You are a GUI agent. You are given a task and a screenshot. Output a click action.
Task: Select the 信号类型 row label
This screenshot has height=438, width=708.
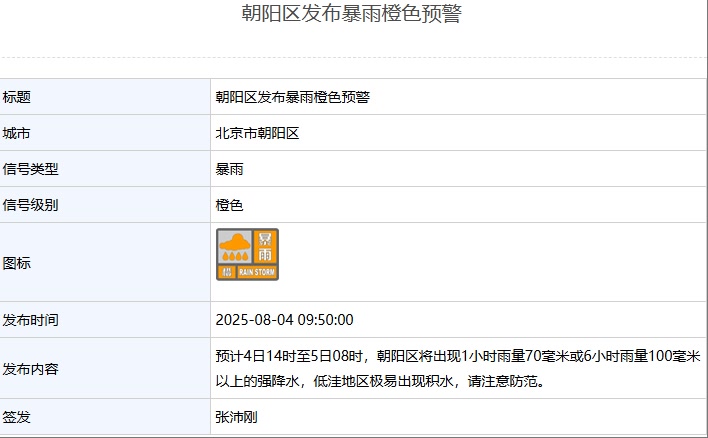coord(31,169)
